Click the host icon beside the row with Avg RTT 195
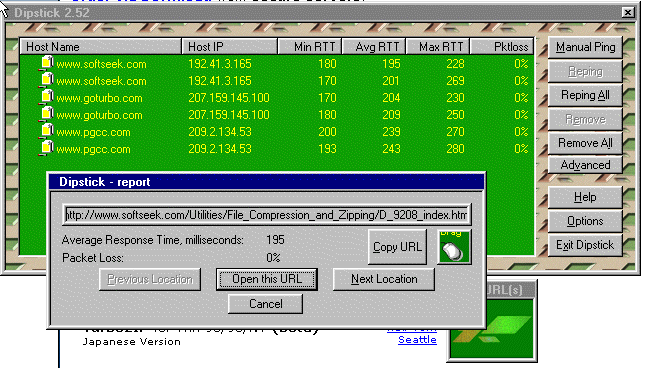The width and height of the screenshot is (646, 368). coord(47,63)
